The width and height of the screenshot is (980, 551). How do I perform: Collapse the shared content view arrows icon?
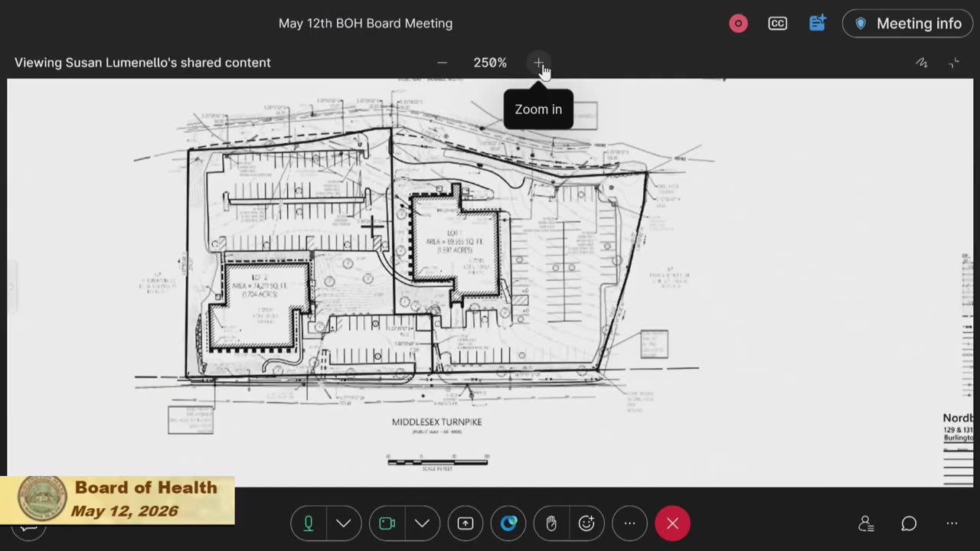coord(954,63)
